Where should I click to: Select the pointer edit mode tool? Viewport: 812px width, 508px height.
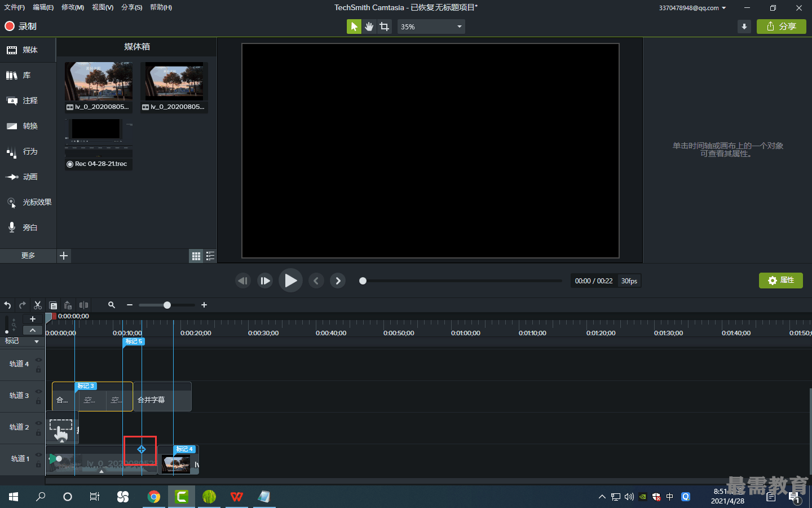point(354,27)
